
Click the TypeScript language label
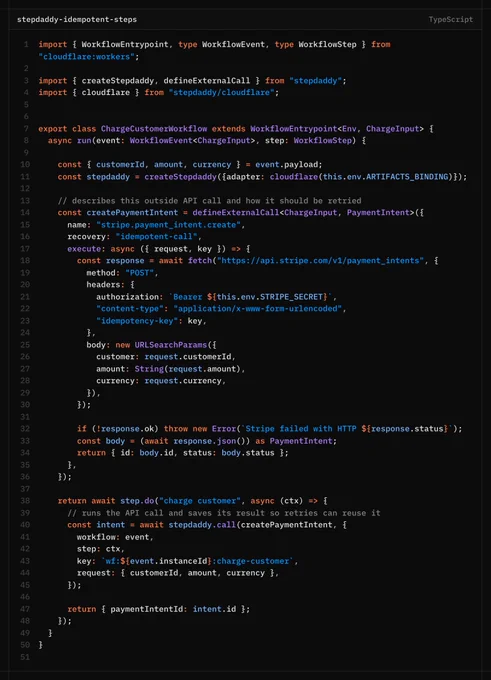451,20
